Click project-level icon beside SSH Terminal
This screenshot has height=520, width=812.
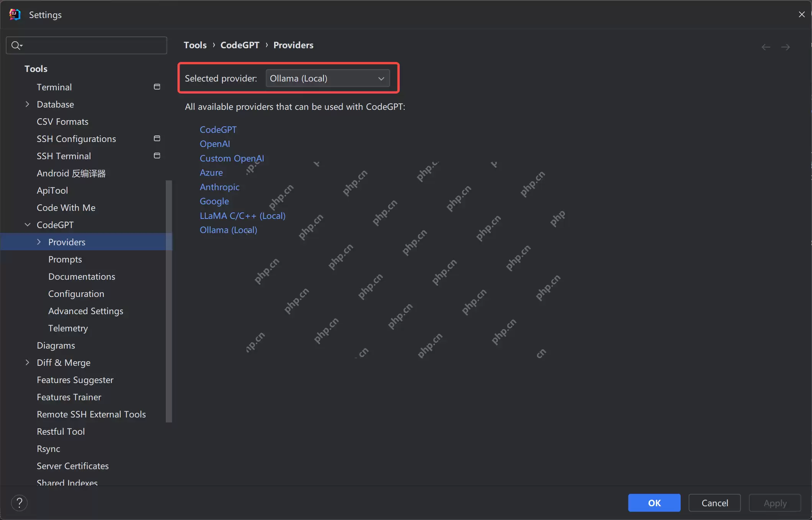(x=157, y=156)
